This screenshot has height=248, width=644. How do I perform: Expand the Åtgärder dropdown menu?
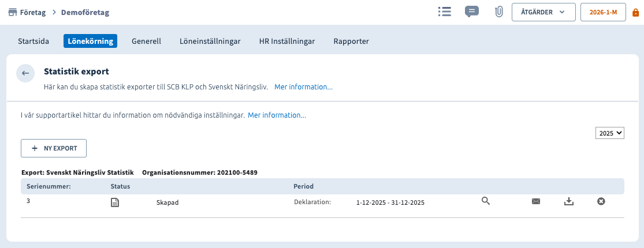[x=543, y=12]
